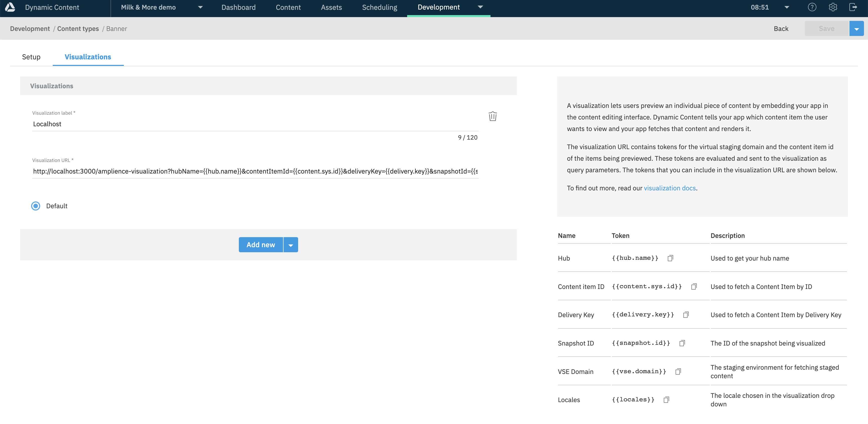Click the Visualization URL input field
Viewport: 868px width, 424px height.
tap(255, 171)
